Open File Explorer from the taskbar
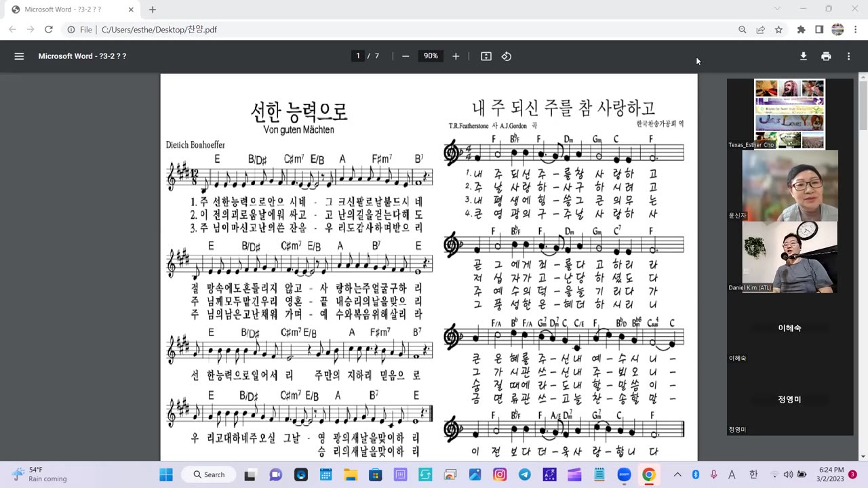 pos(351,474)
